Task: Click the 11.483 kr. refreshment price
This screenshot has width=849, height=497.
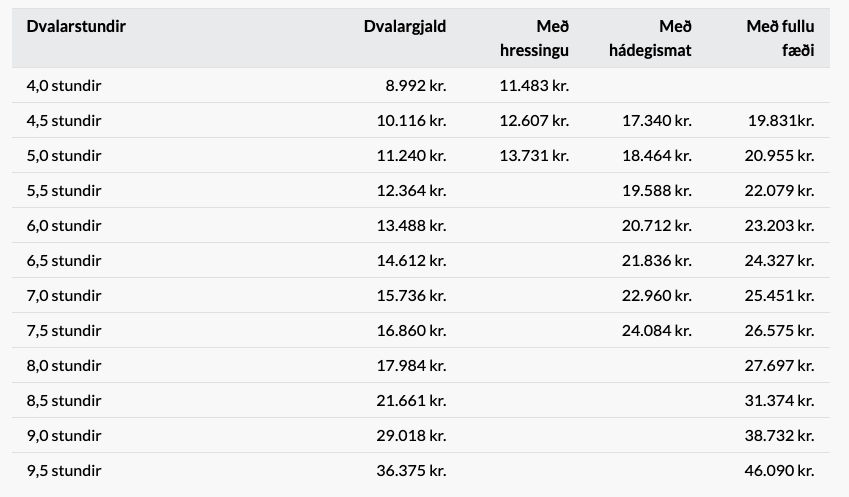Action: point(534,86)
